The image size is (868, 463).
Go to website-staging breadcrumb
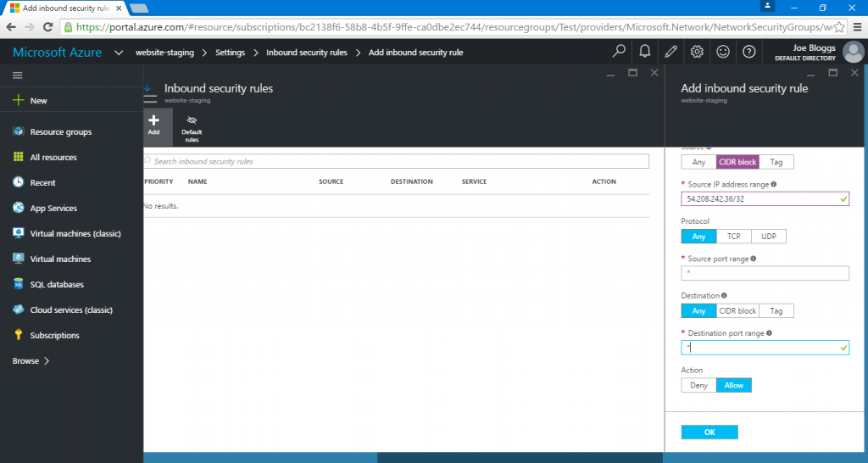[164, 53]
